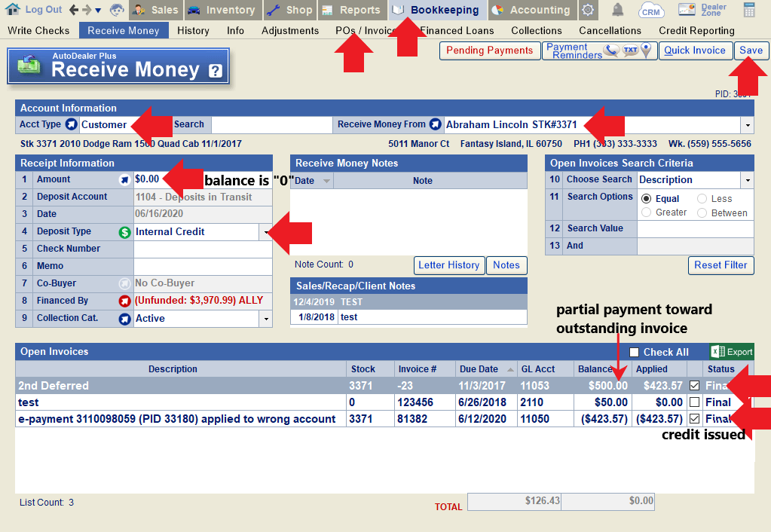
Task: Open the Cancellations tab
Action: (610, 30)
